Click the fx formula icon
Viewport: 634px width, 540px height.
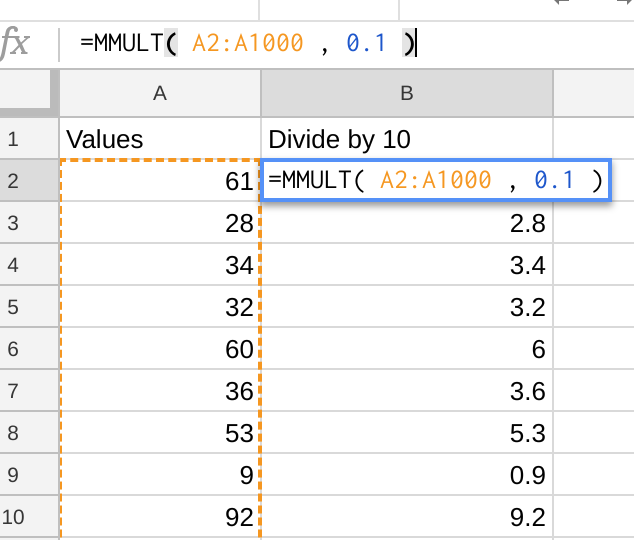(15, 43)
